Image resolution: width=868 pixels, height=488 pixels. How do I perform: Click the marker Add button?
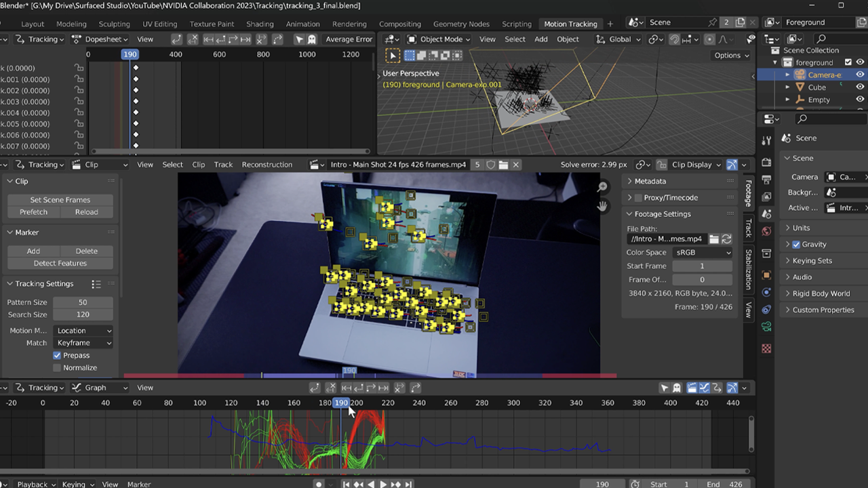click(x=33, y=251)
